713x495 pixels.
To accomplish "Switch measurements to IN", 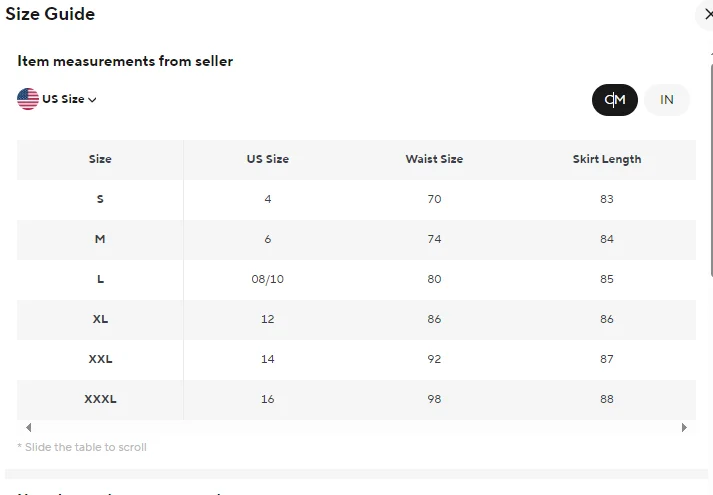I will pyautogui.click(x=667, y=100).
